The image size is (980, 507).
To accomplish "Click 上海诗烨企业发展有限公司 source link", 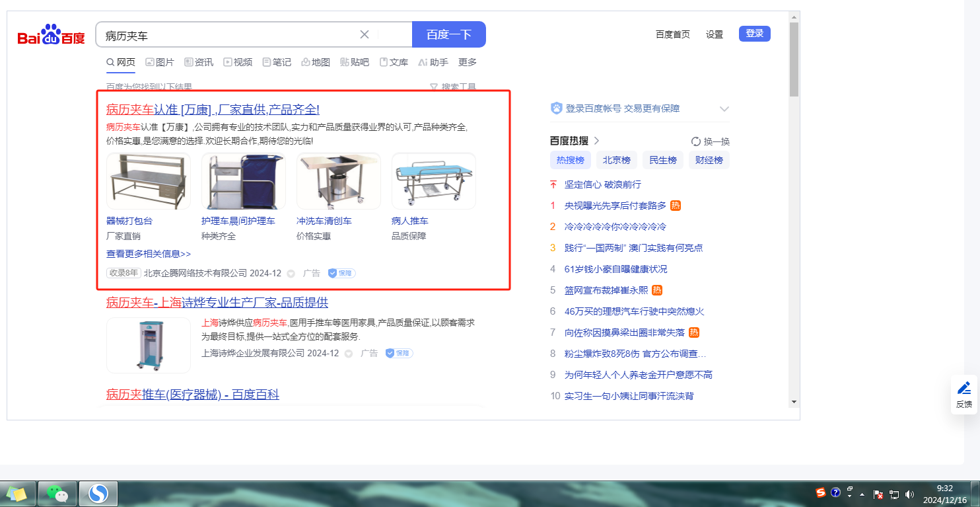I will (253, 354).
